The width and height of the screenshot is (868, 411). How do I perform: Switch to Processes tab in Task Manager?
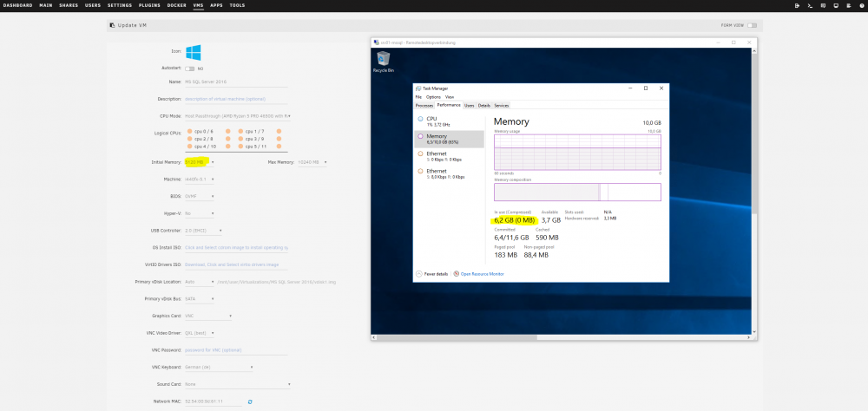(424, 105)
